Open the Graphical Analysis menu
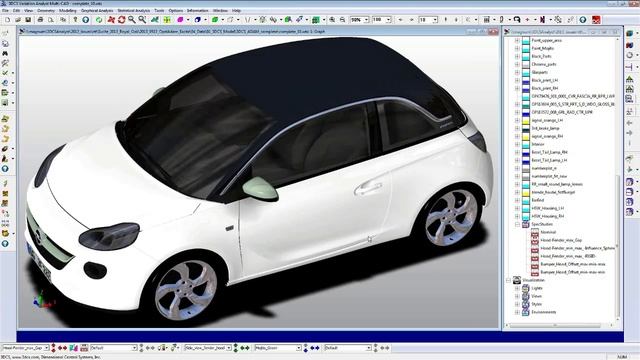This screenshot has width=640, height=360. (97, 11)
